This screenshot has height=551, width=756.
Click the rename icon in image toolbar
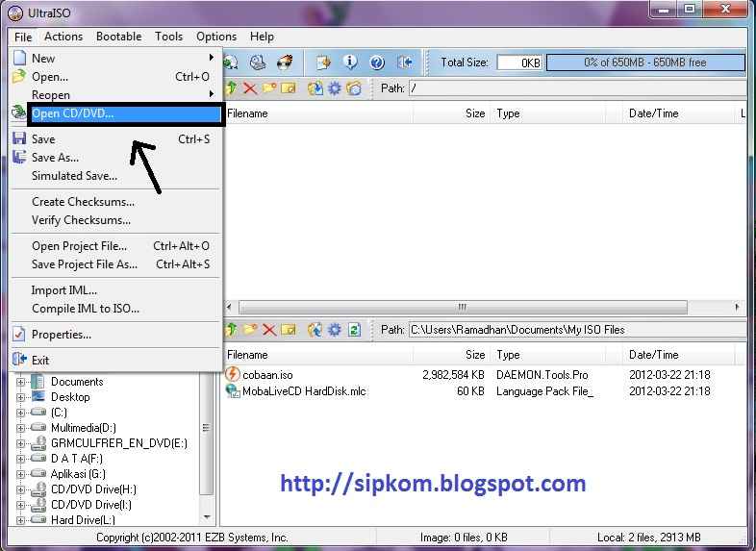[x=289, y=88]
